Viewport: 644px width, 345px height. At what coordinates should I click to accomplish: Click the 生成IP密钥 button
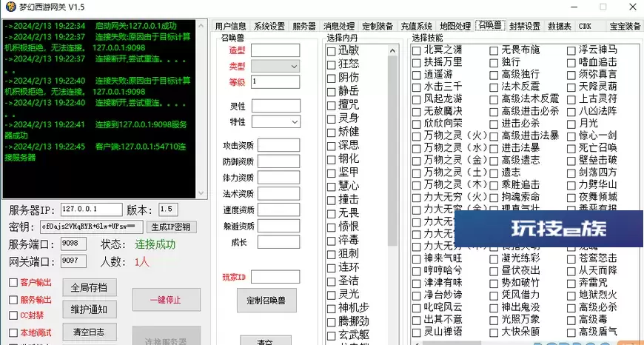[171, 227]
